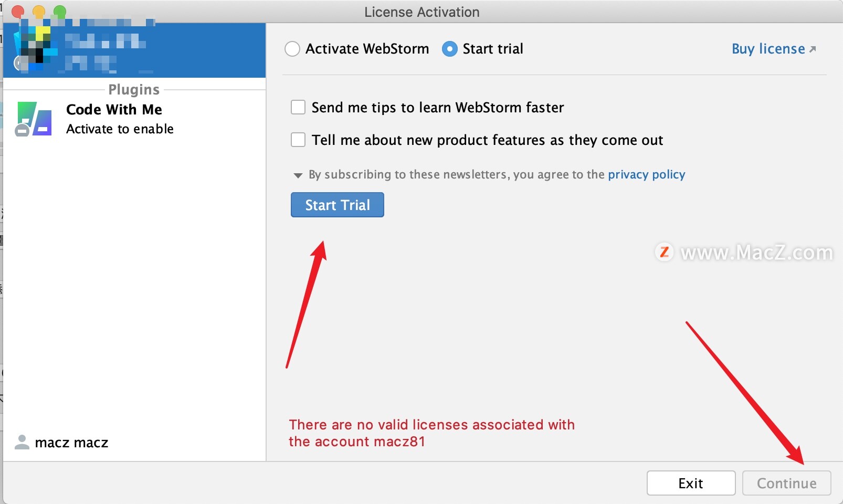
Task: Enable tips to learn WebStorm faster
Action: point(298,108)
